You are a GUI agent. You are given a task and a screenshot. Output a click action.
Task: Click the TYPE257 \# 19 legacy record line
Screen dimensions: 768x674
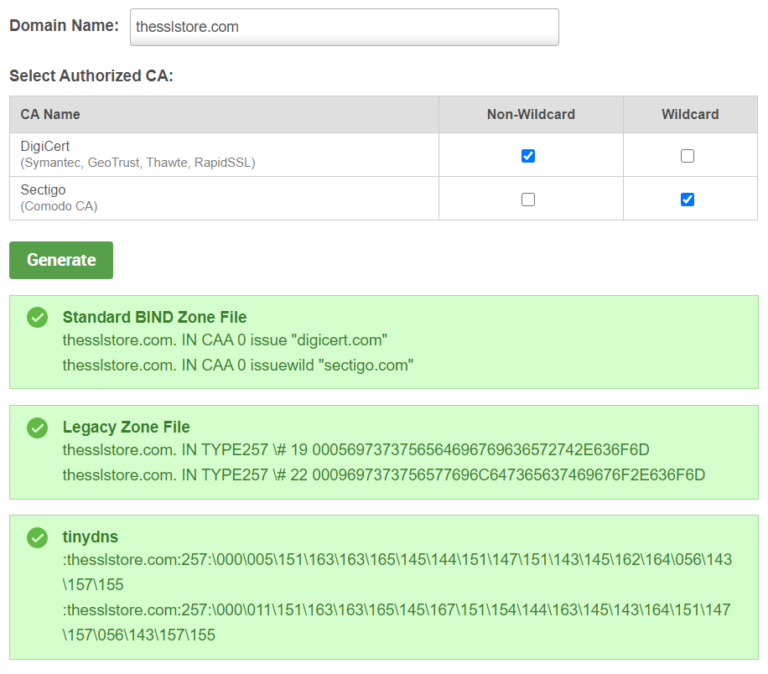click(355, 450)
